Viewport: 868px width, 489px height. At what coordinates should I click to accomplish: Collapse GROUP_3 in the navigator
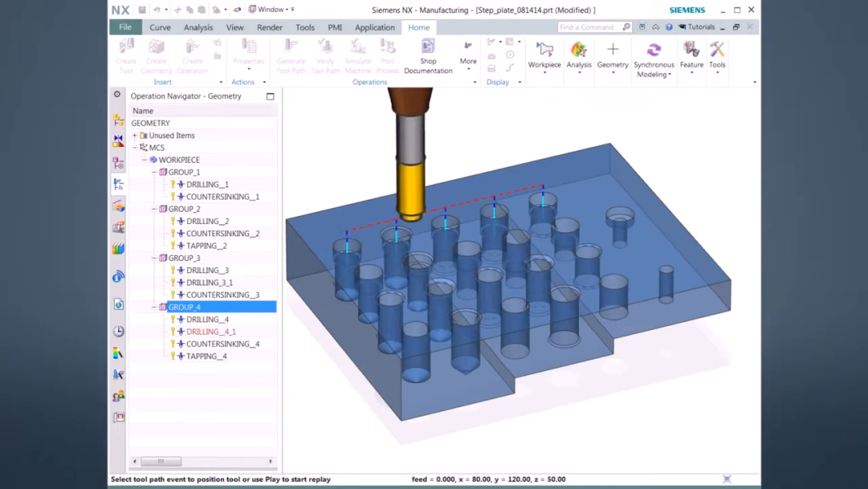pos(155,258)
